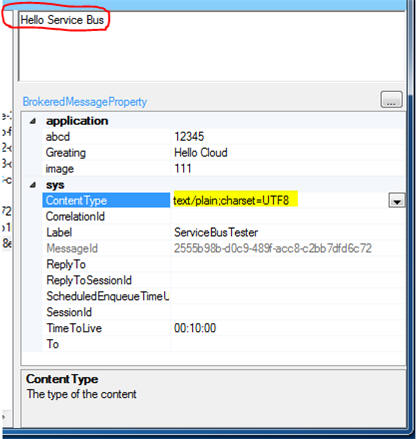Edit the Label value ServiceBusTester
The height and width of the screenshot is (439, 416).
[216, 232]
